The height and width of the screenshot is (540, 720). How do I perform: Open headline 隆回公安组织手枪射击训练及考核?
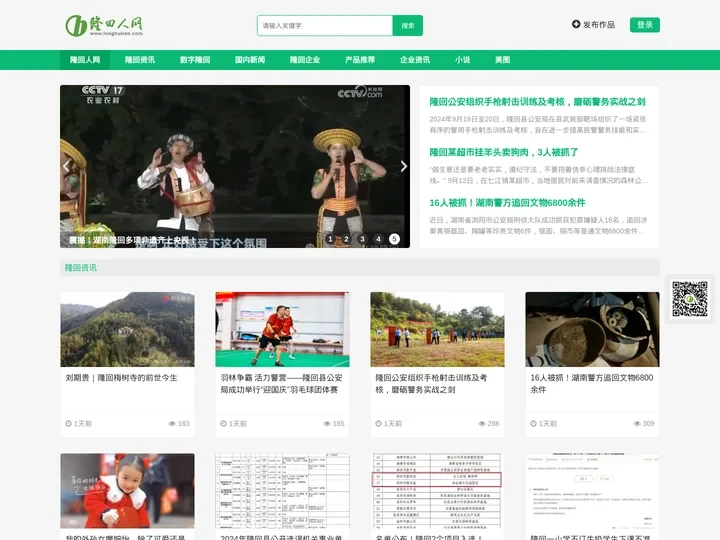pos(537,101)
